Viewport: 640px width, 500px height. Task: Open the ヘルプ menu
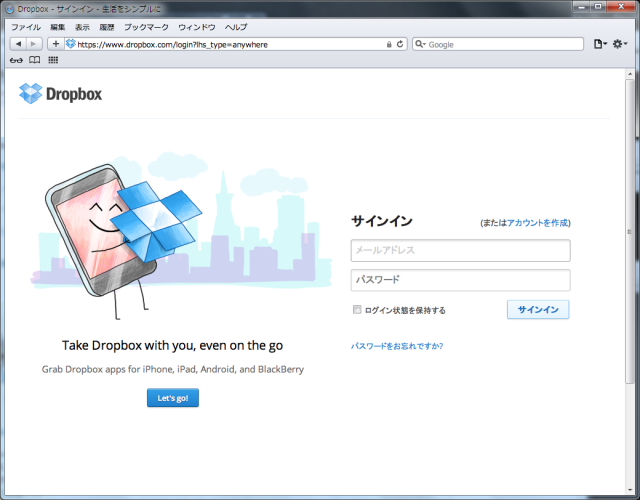click(236, 27)
